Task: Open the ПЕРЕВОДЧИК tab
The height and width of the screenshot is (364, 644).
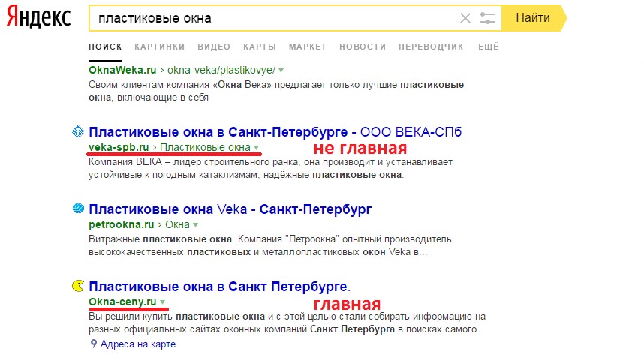Action: [431, 47]
